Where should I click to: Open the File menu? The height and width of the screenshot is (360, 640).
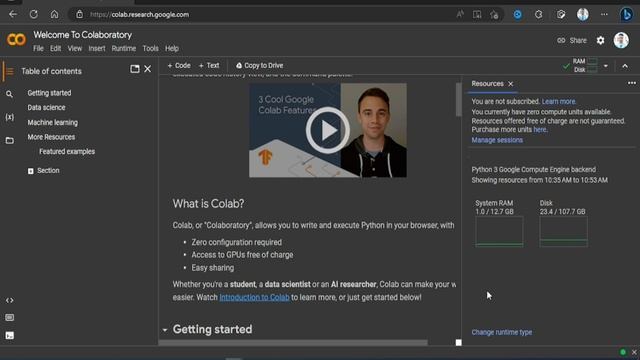pyautogui.click(x=38, y=48)
